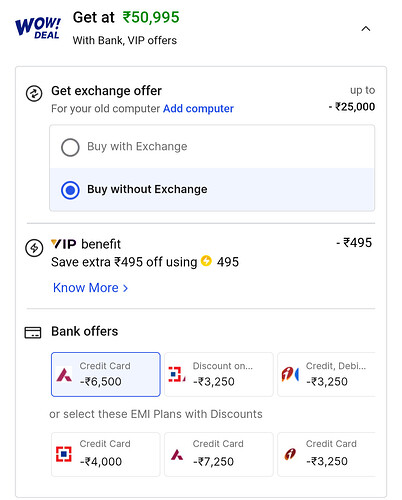The height and width of the screenshot is (500, 402).
Task: Open the Add computer link
Action: coord(198,109)
